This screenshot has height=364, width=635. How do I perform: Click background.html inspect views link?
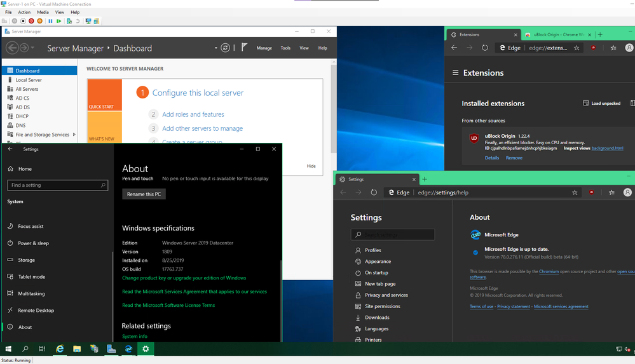point(607,148)
